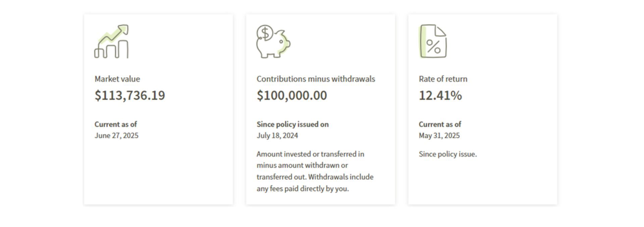Click the 12.41% rate value

(440, 95)
